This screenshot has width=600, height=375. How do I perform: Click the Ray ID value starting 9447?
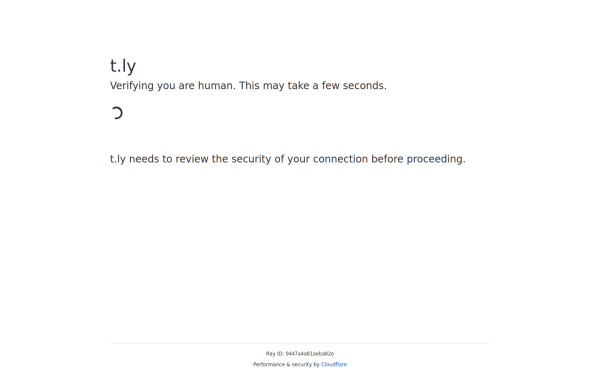click(310, 354)
